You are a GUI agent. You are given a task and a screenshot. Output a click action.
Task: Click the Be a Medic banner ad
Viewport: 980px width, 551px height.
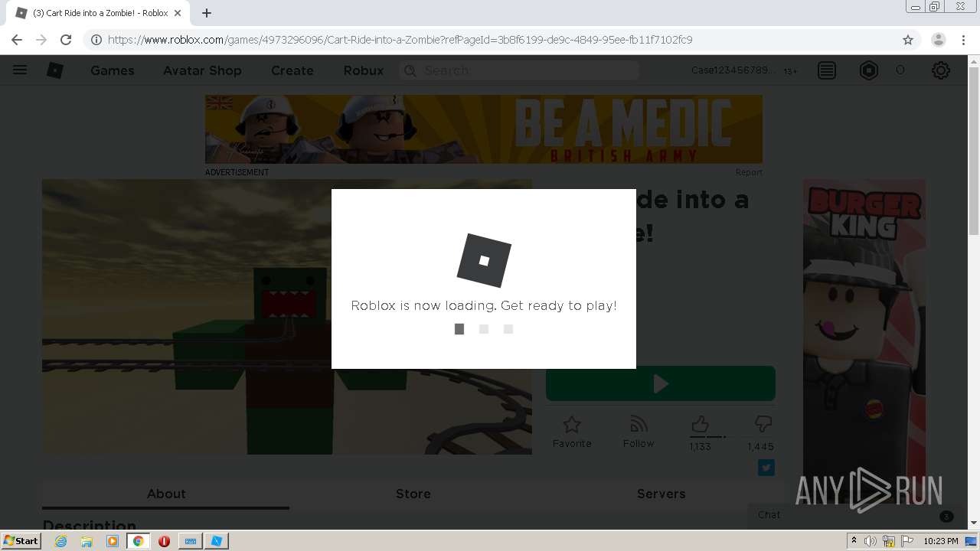484,129
